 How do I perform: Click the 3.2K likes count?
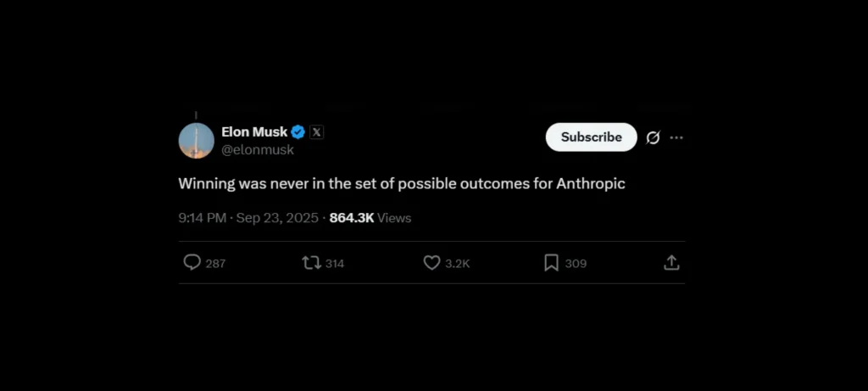click(x=458, y=264)
